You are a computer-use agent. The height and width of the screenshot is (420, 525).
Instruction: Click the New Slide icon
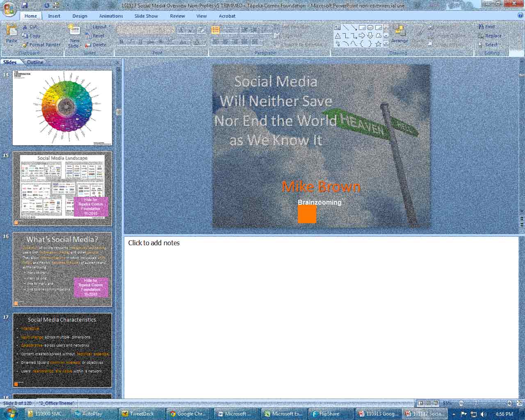pyautogui.click(x=74, y=30)
